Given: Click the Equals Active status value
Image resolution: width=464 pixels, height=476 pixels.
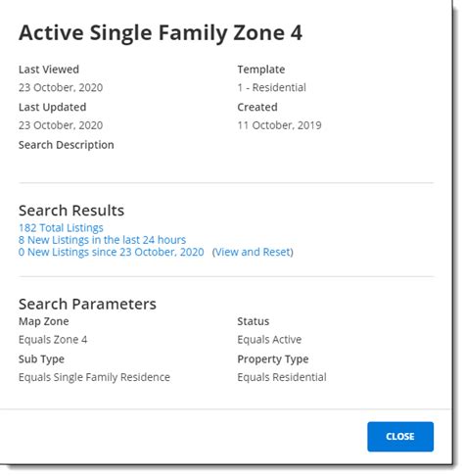Looking at the screenshot, I should pyautogui.click(x=269, y=340).
